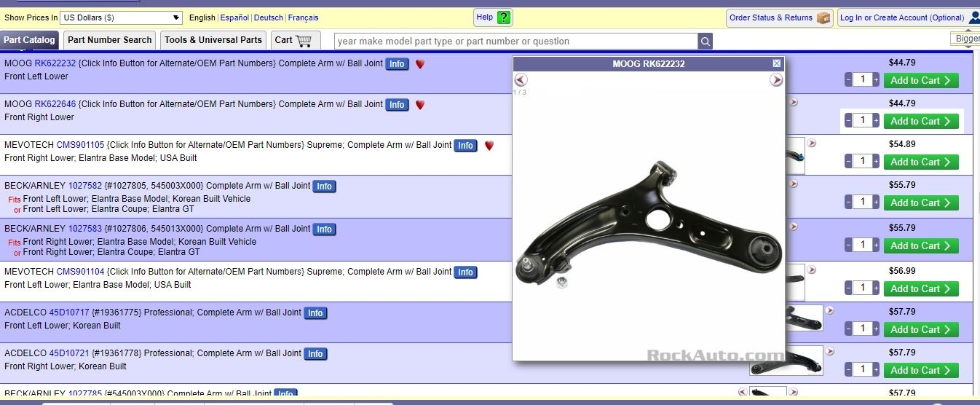The image size is (980, 405).
Task: Open Part Number Search tab
Action: 110,40
